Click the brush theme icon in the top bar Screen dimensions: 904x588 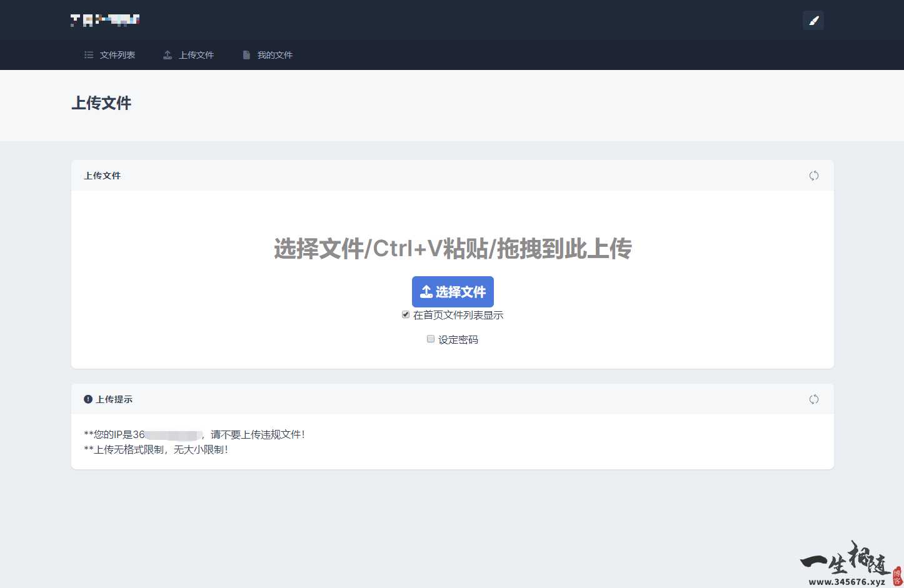click(x=813, y=20)
